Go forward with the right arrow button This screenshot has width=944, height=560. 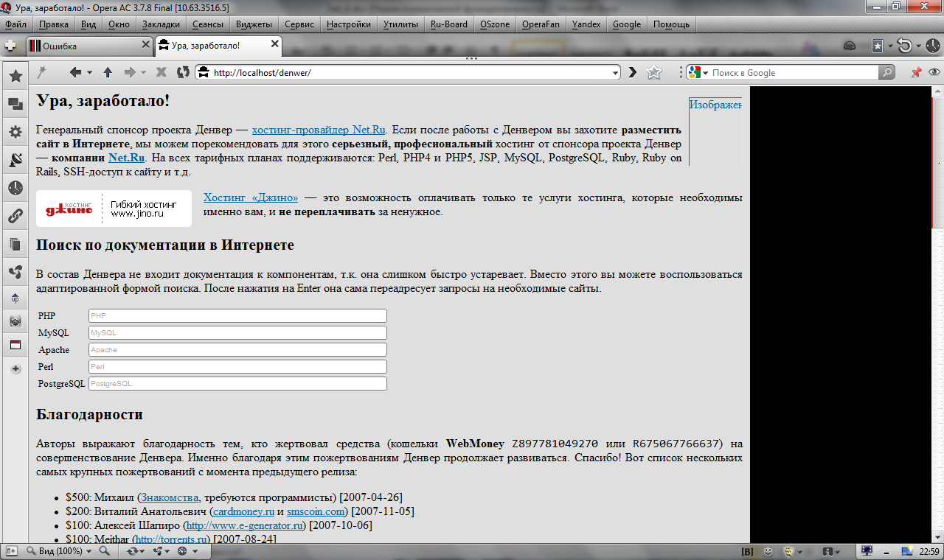(130, 72)
